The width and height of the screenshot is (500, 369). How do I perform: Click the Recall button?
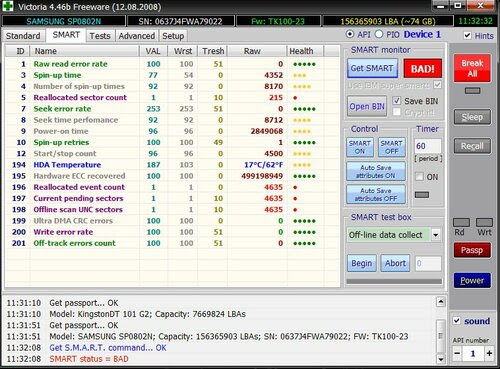[x=472, y=146]
